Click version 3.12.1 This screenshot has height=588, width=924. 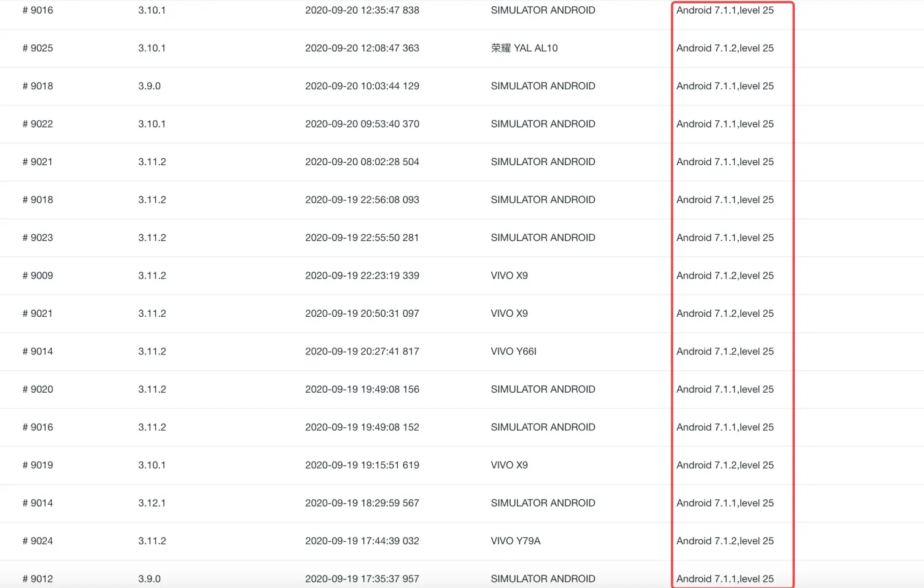pos(152,503)
